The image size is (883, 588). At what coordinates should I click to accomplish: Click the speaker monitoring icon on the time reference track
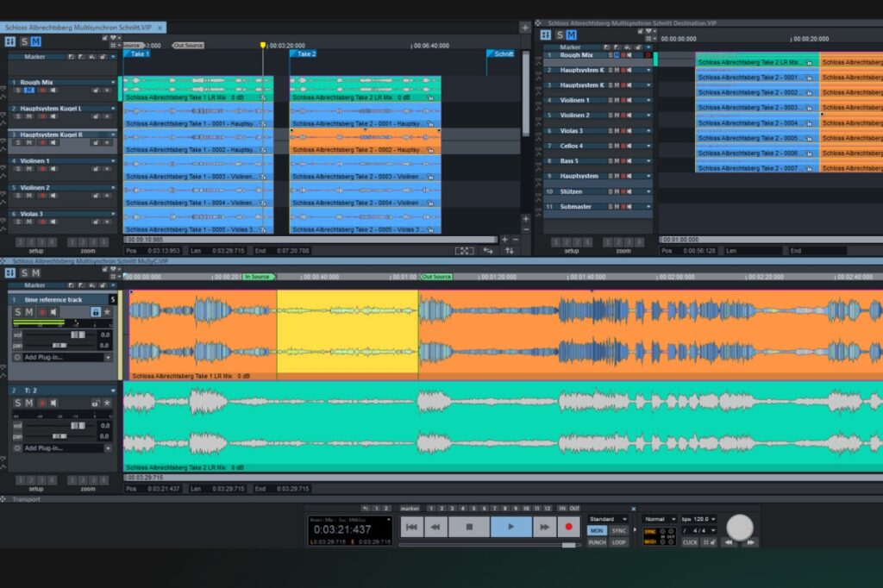[x=53, y=313]
